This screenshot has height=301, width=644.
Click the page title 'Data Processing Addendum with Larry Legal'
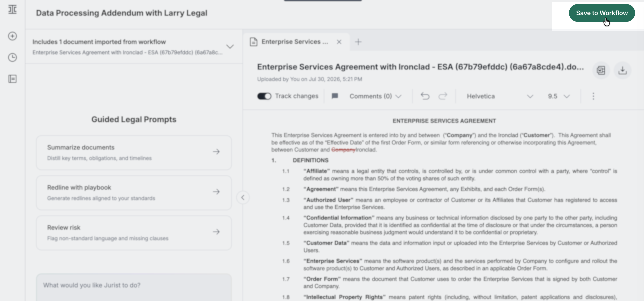(122, 13)
